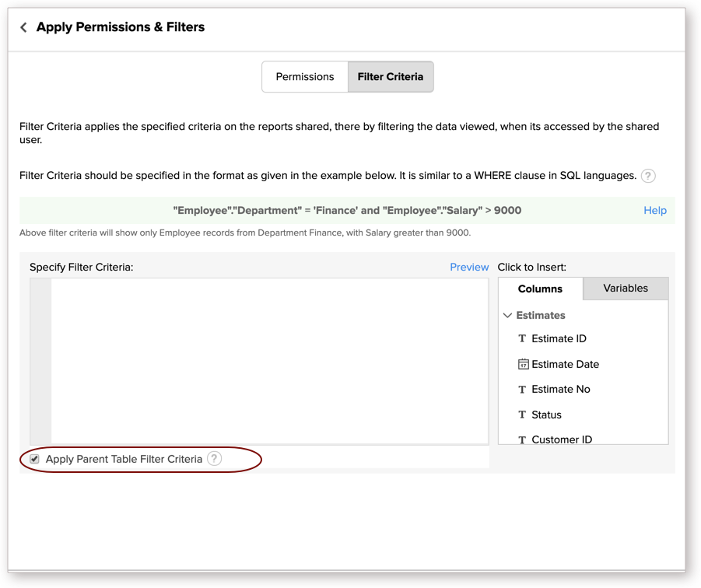Uncheck Apply Parent Table Filter Criteria
This screenshot has width=701, height=588.
click(34, 459)
